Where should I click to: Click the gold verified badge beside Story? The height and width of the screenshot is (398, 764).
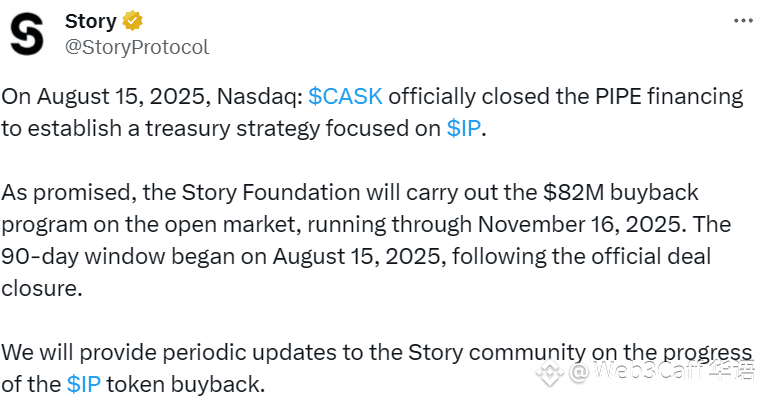click(132, 21)
